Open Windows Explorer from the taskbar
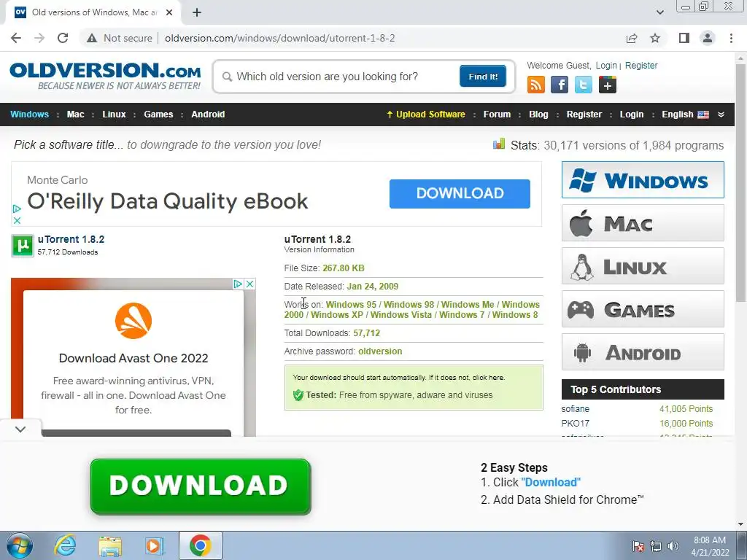Viewport: 747px width, 560px height. pyautogui.click(x=110, y=545)
